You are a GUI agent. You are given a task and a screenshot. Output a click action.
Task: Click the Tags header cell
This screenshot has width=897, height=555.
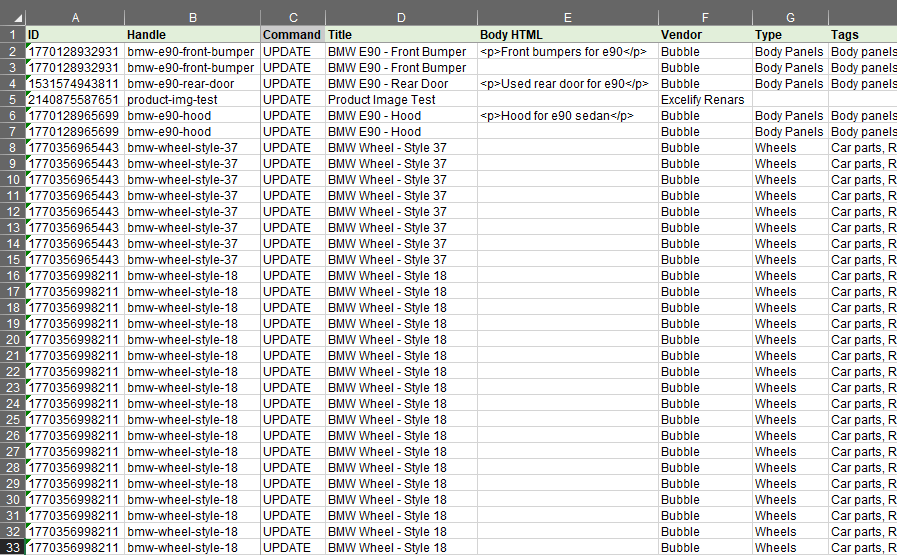863,35
